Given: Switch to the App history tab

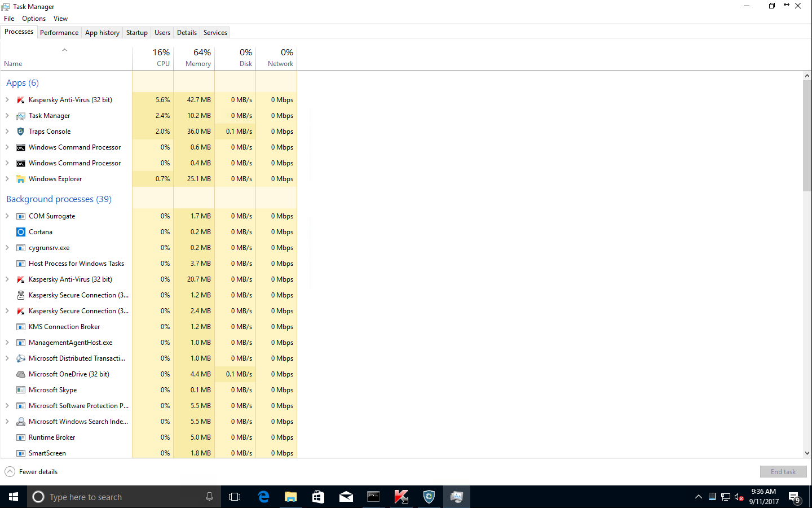Looking at the screenshot, I should click(x=102, y=33).
